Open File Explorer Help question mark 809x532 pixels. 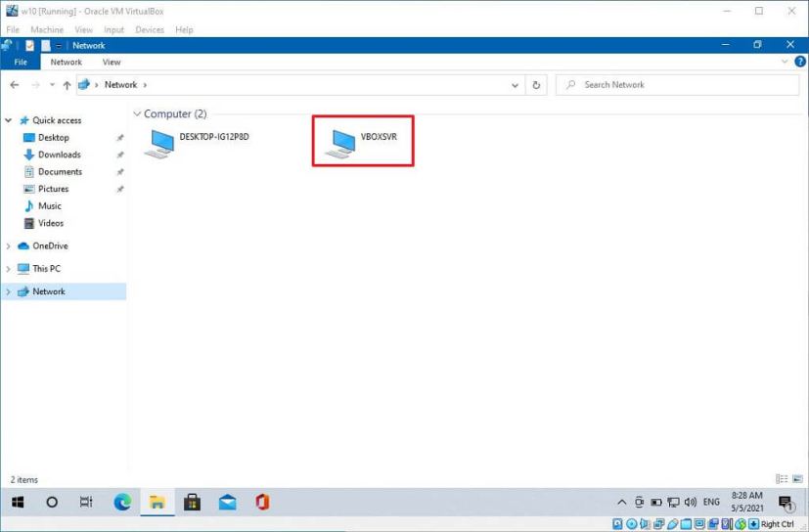coord(800,62)
